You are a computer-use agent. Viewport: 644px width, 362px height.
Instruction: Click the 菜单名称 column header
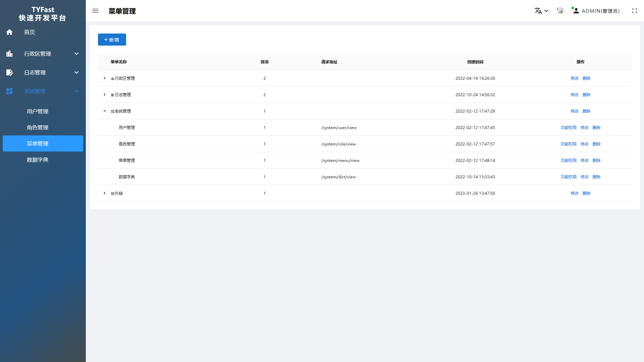(119, 62)
